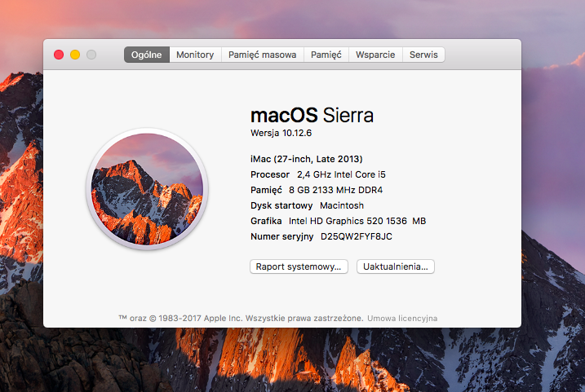This screenshot has width=585, height=392.
Task: Click the Uaktualnienia... button
Action: 396,266
